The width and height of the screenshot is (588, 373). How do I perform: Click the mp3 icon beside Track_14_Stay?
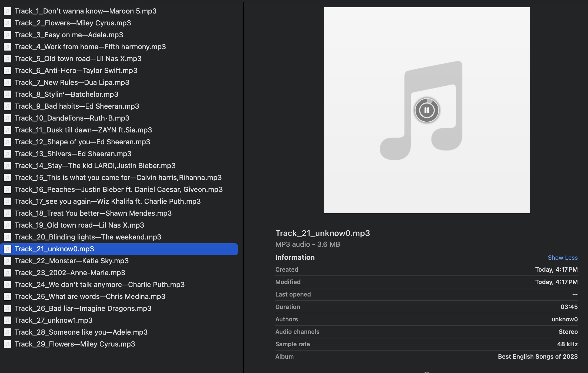pyautogui.click(x=8, y=166)
